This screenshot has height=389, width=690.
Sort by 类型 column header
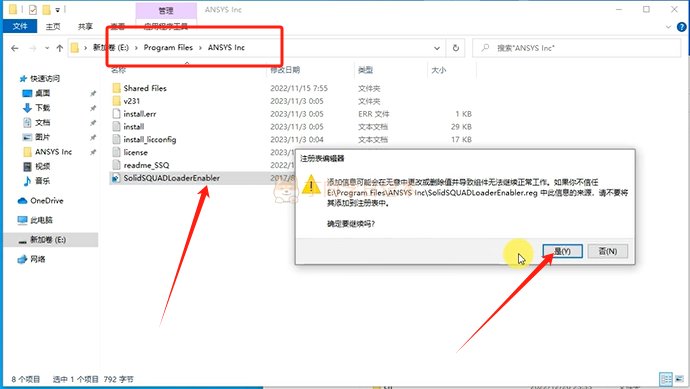pyautogui.click(x=365, y=70)
